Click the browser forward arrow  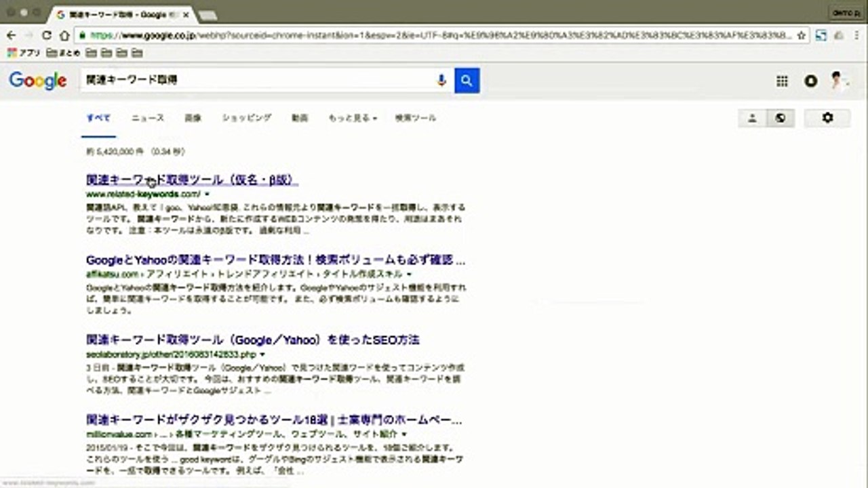pos(29,35)
